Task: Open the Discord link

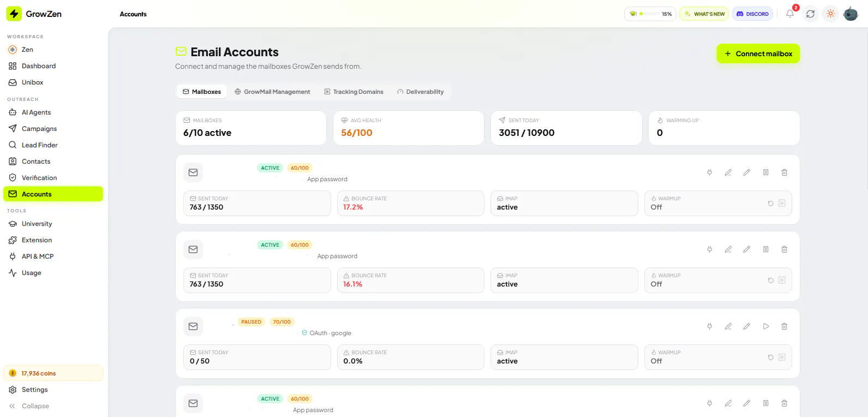Action: click(x=752, y=14)
